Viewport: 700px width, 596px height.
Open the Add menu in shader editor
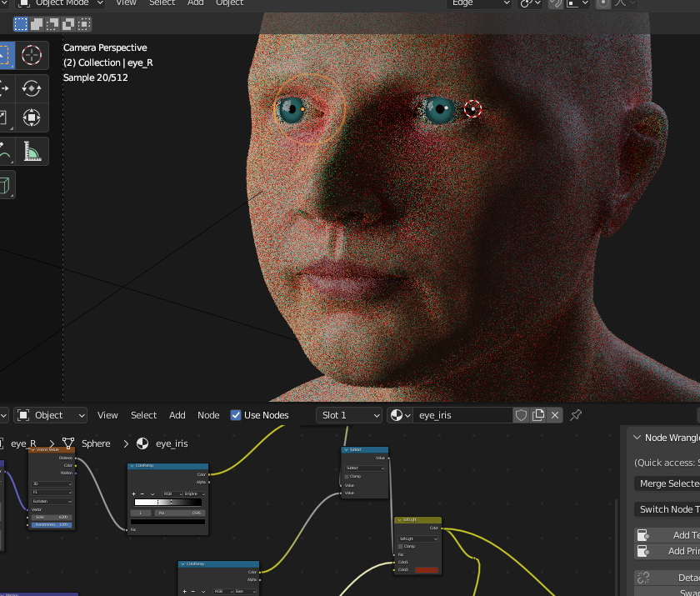pyautogui.click(x=177, y=415)
